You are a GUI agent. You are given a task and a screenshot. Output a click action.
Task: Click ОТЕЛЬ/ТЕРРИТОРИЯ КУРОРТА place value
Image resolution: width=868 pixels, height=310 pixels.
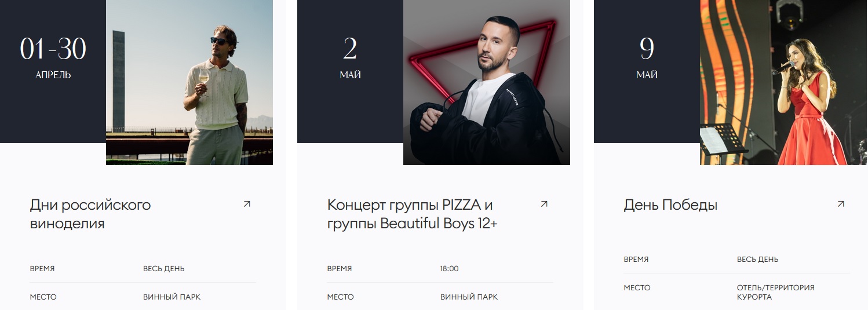pyautogui.click(x=775, y=292)
